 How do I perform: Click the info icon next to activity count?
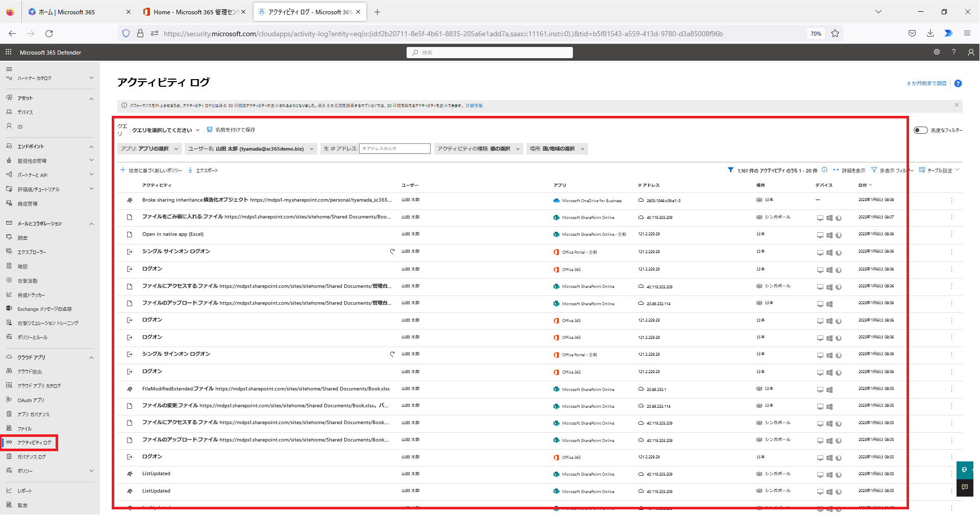point(824,170)
